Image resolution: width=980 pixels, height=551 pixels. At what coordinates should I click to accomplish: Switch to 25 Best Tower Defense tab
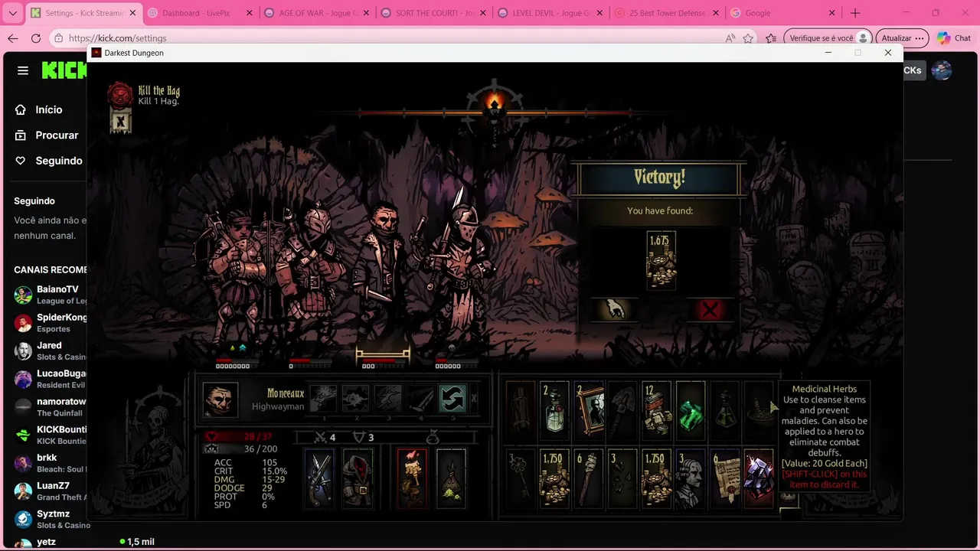coord(668,13)
